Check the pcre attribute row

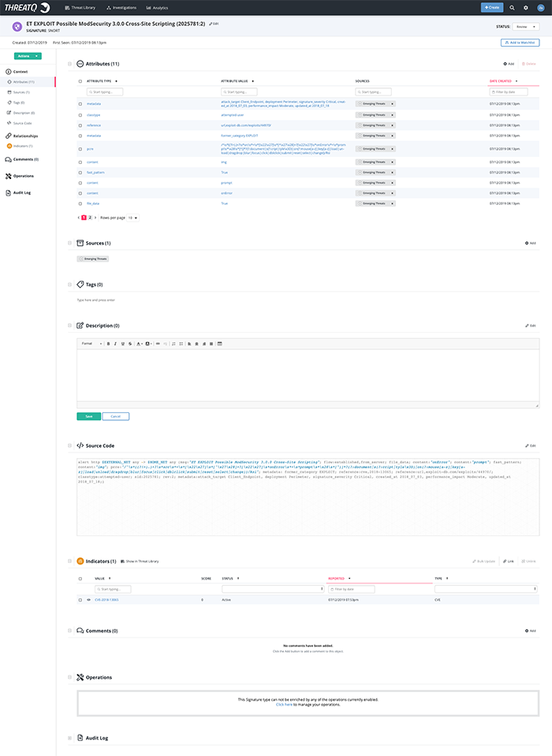click(80, 149)
